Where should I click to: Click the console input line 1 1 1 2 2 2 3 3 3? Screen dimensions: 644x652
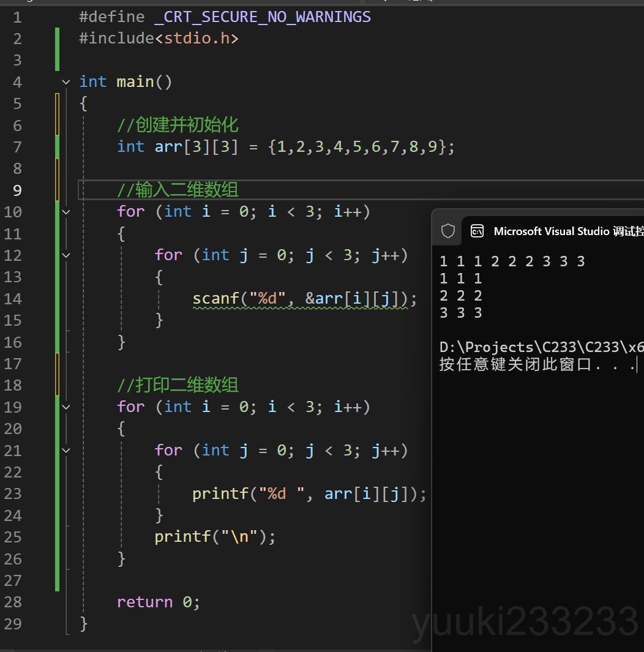(x=512, y=261)
